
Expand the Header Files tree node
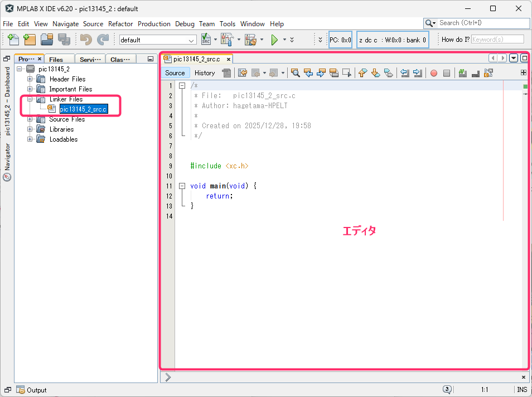click(30, 79)
